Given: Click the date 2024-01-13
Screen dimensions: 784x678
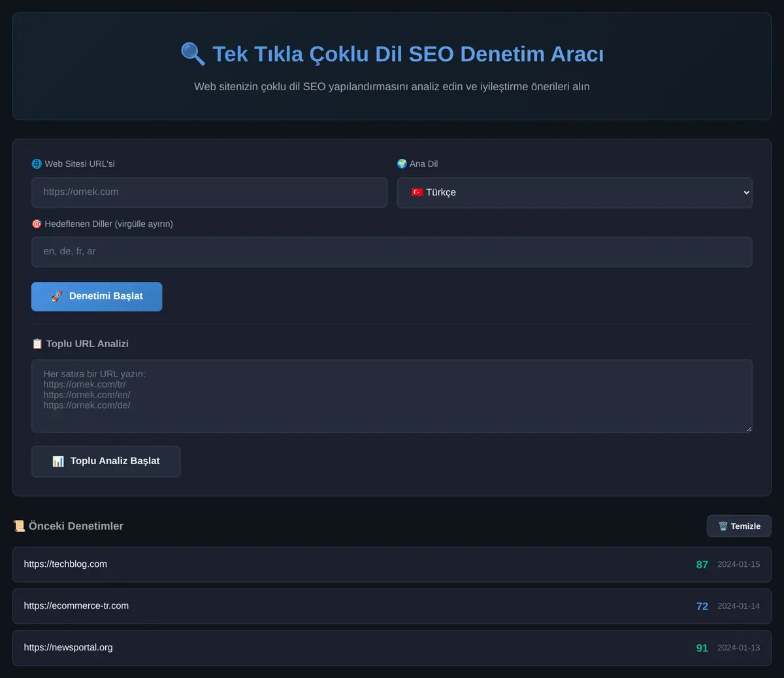Looking at the screenshot, I should (739, 648).
